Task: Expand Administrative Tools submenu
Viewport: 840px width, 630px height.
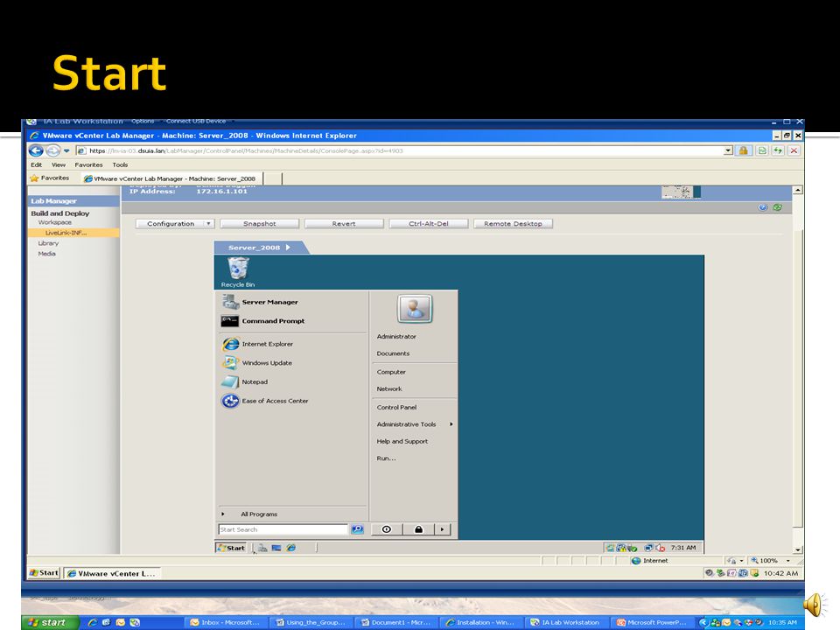Action: pyautogui.click(x=414, y=424)
